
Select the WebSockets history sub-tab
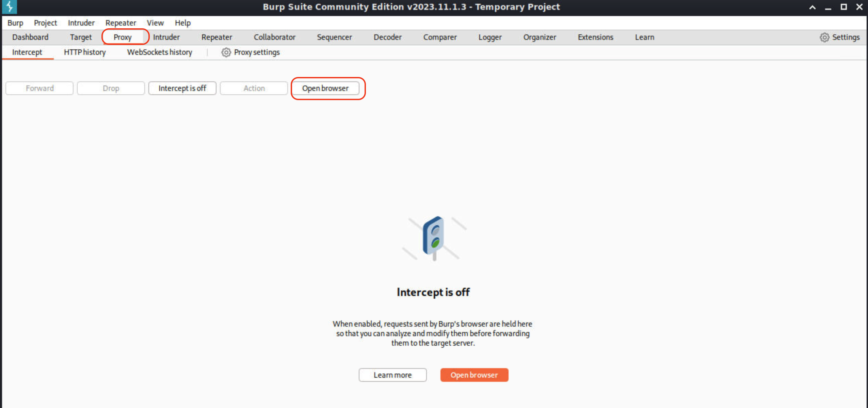(x=160, y=52)
